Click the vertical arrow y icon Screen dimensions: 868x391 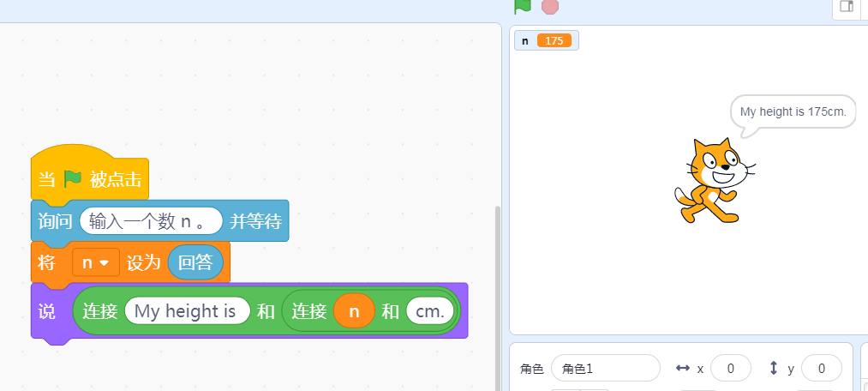pos(774,368)
